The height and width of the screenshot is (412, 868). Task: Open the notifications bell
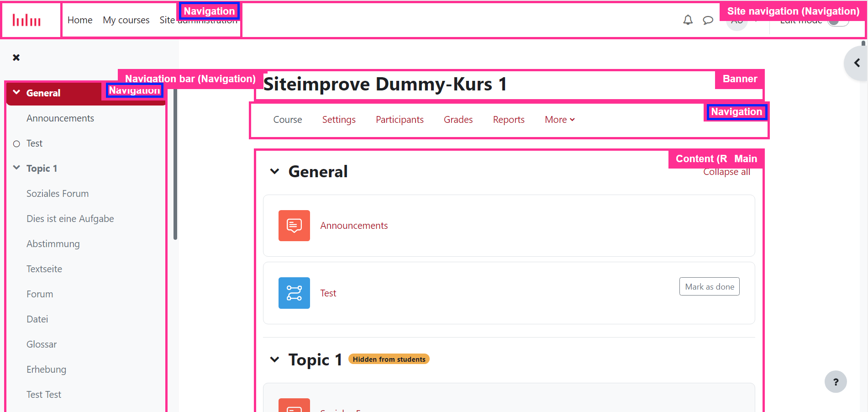(688, 20)
